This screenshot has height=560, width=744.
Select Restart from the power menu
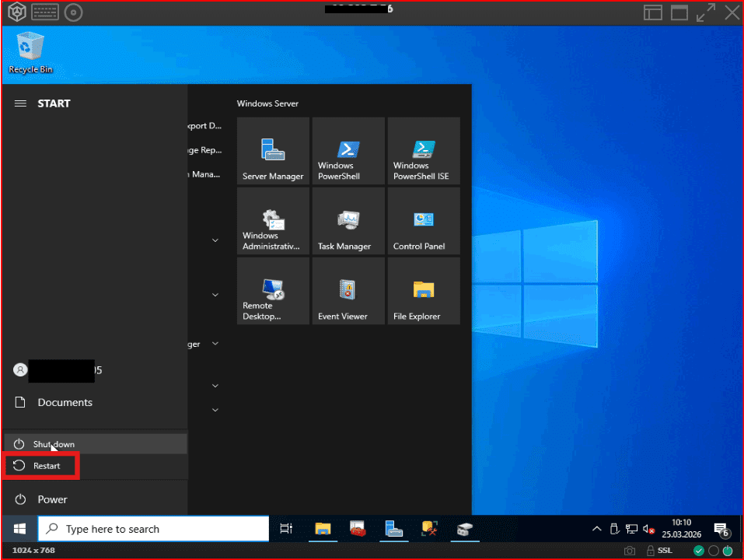click(x=46, y=466)
